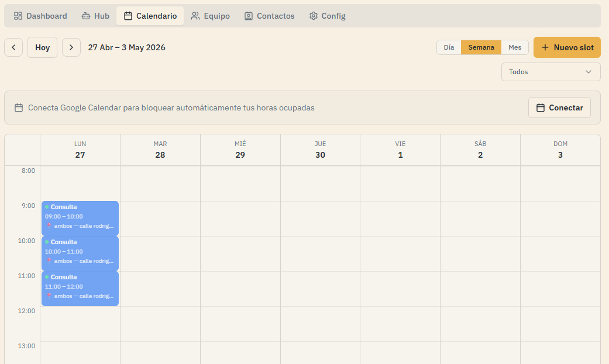Jump to today with Hoy button

42,47
